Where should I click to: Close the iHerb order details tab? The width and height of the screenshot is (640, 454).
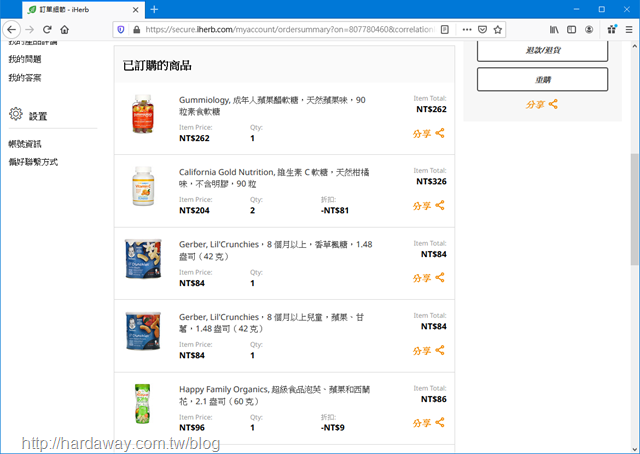136,10
